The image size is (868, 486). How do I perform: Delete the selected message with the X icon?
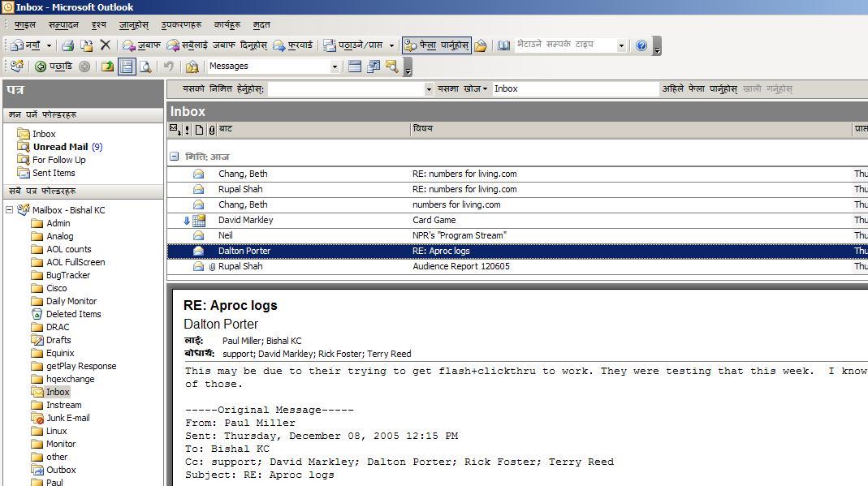pyautogui.click(x=106, y=45)
